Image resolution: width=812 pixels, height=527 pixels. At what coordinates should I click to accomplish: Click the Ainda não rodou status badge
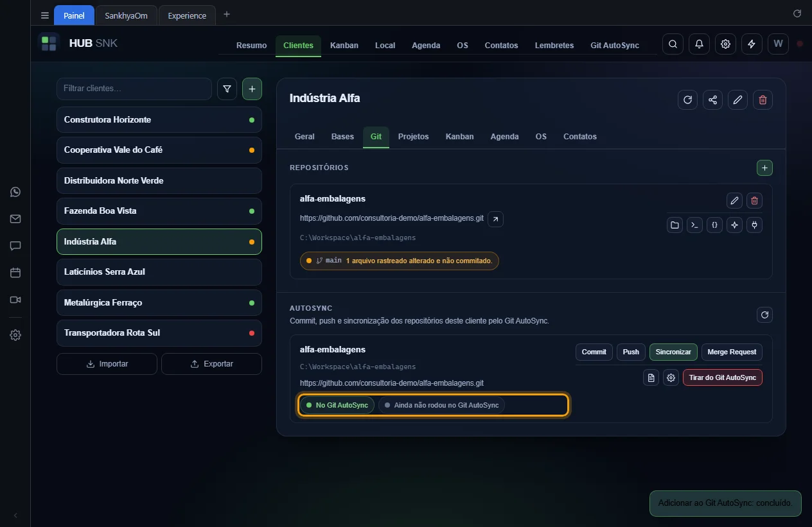pos(442,405)
